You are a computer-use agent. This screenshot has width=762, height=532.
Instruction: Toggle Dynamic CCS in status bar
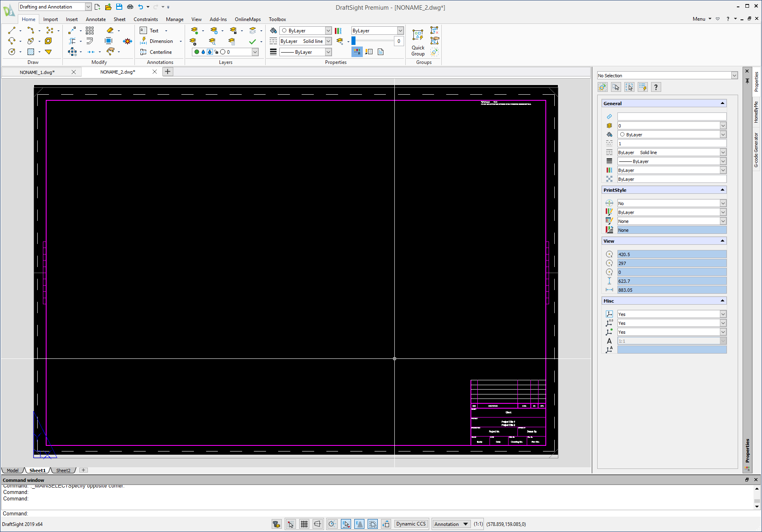coord(411,524)
